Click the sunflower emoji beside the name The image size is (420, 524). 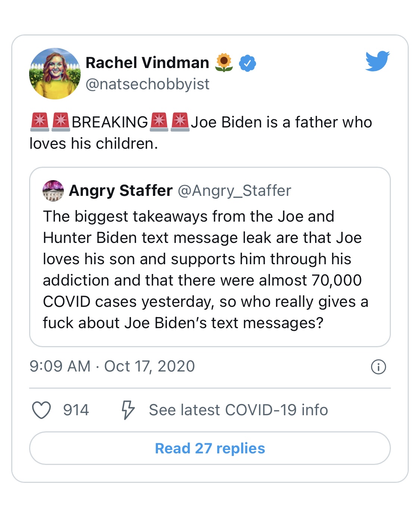224,62
